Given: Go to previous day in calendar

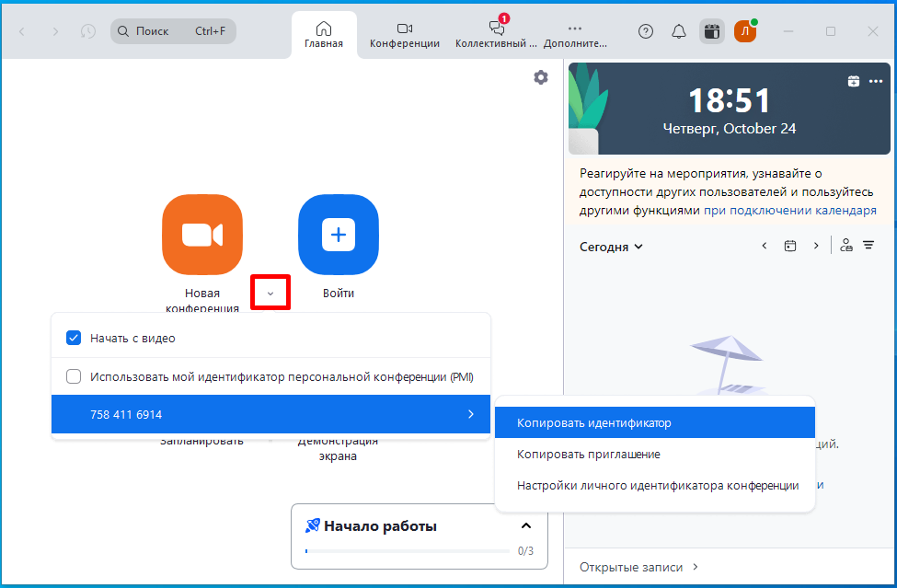Looking at the screenshot, I should [x=765, y=246].
